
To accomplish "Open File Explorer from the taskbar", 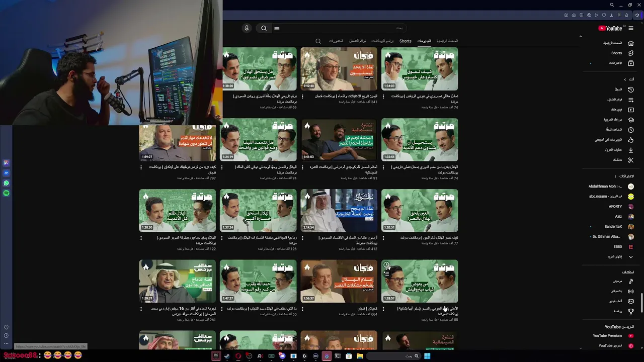I will tap(360, 356).
